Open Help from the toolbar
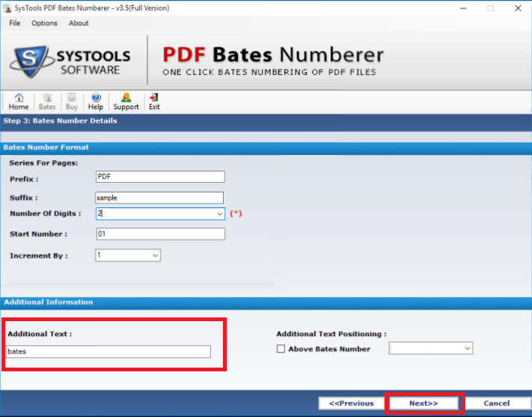Image resolution: width=532 pixels, height=417 pixels. point(96,102)
